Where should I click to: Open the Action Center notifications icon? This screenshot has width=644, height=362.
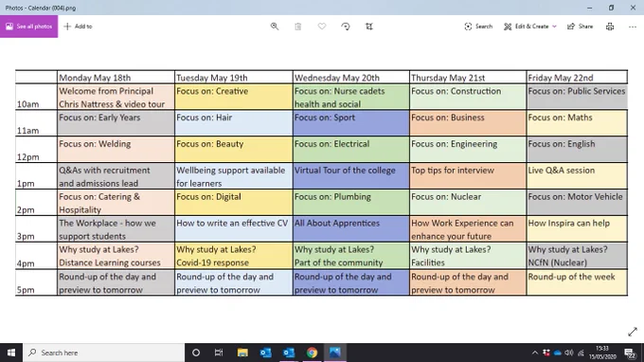(629, 353)
